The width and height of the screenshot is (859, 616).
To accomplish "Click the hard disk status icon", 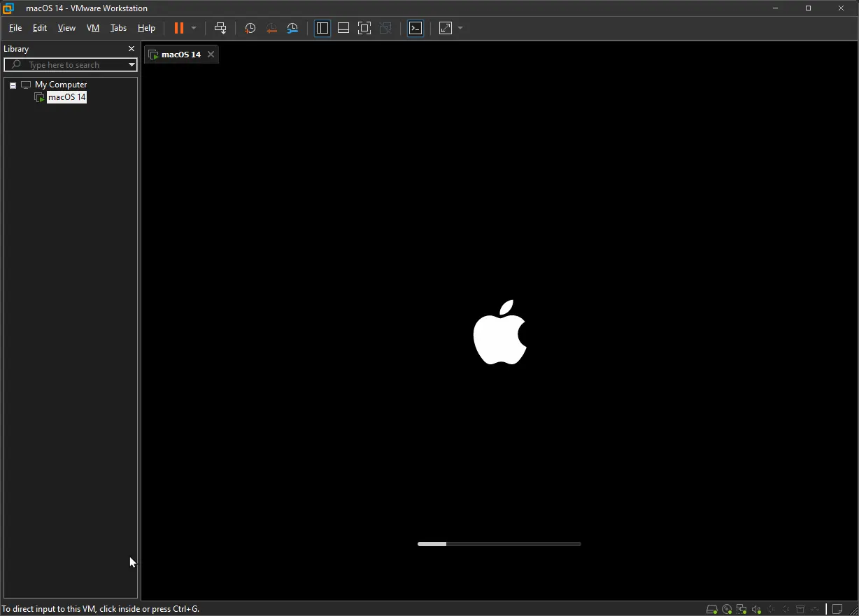I will (x=712, y=609).
